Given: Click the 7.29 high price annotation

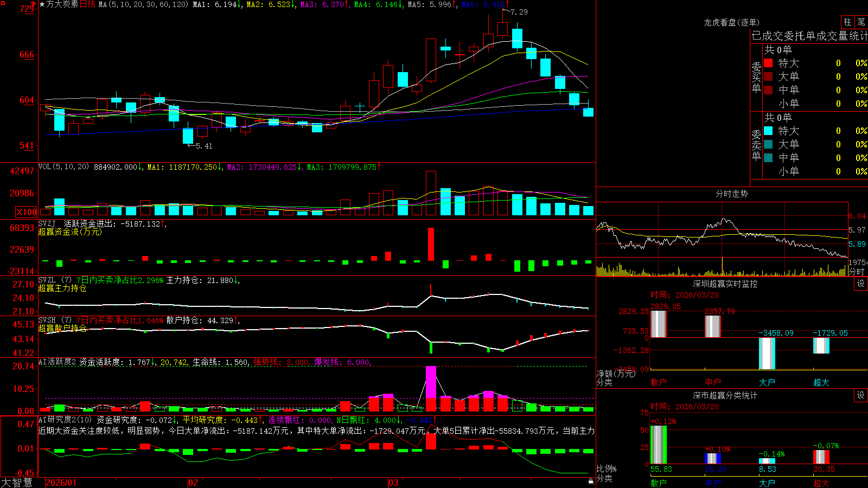Looking at the screenshot, I should click(519, 12).
